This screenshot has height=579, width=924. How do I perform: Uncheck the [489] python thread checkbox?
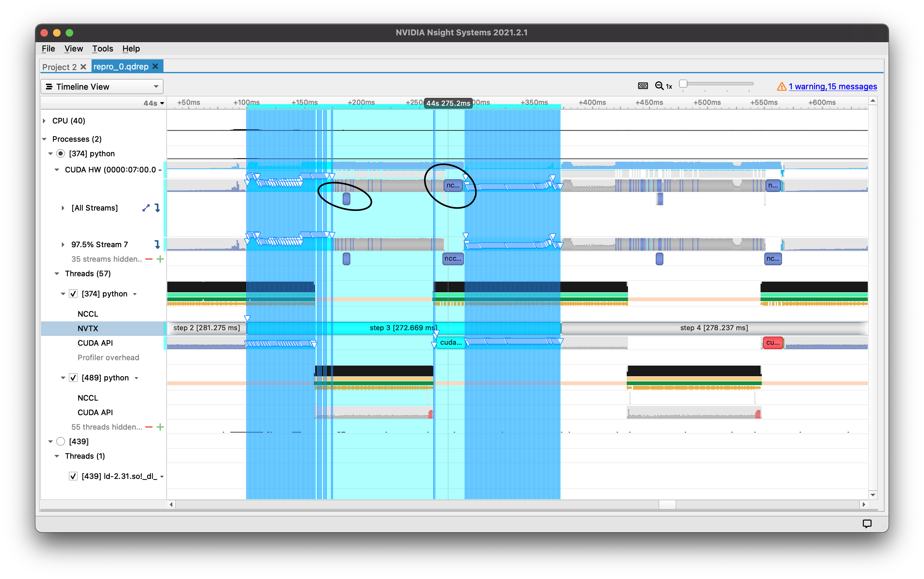[73, 378]
